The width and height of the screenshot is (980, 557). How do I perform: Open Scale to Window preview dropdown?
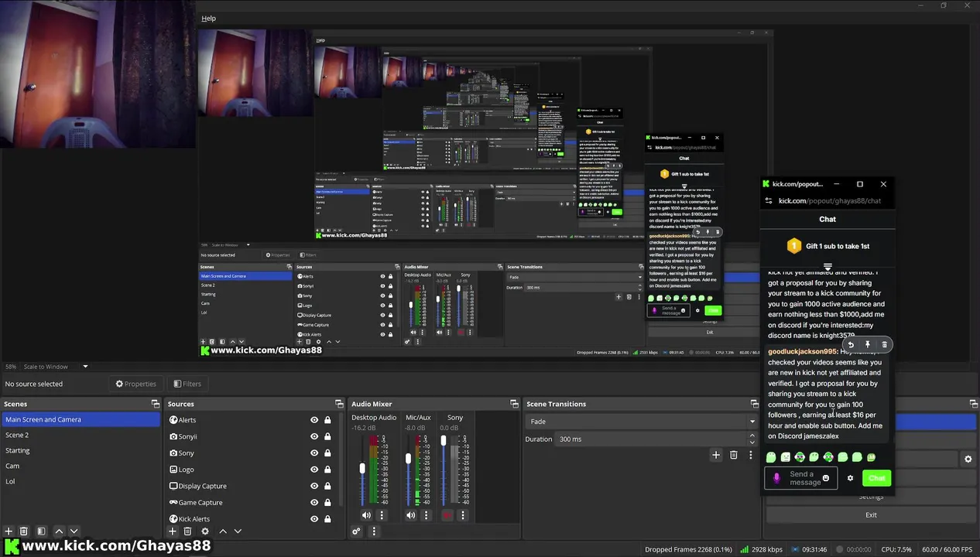pos(54,367)
